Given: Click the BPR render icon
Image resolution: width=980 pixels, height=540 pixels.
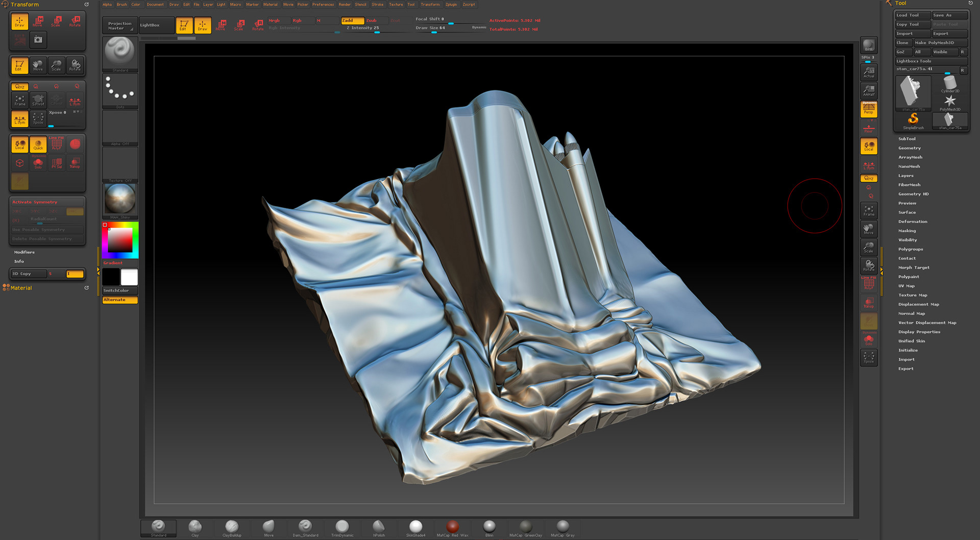Looking at the screenshot, I should (868, 46).
